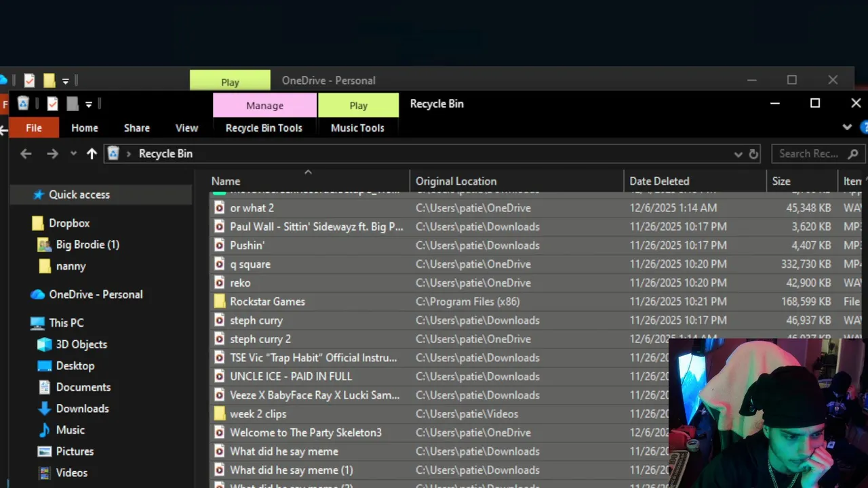Select This PC in navigation pane

point(66,323)
